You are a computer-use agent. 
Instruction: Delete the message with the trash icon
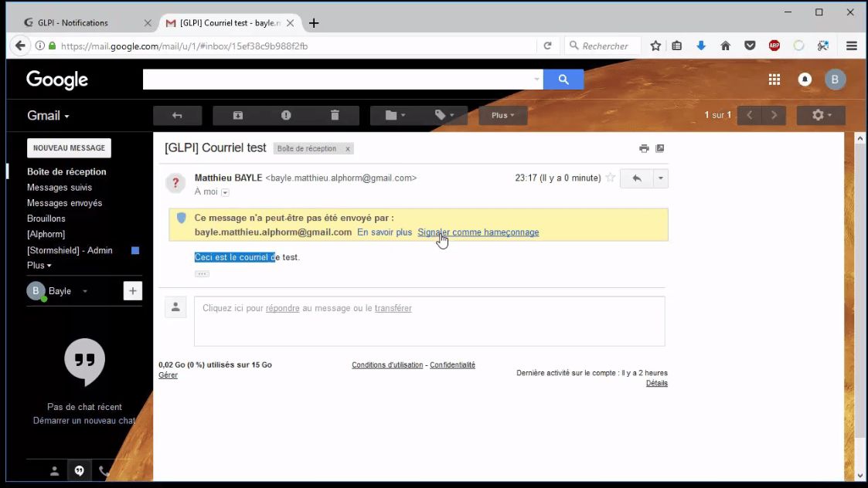click(x=335, y=115)
